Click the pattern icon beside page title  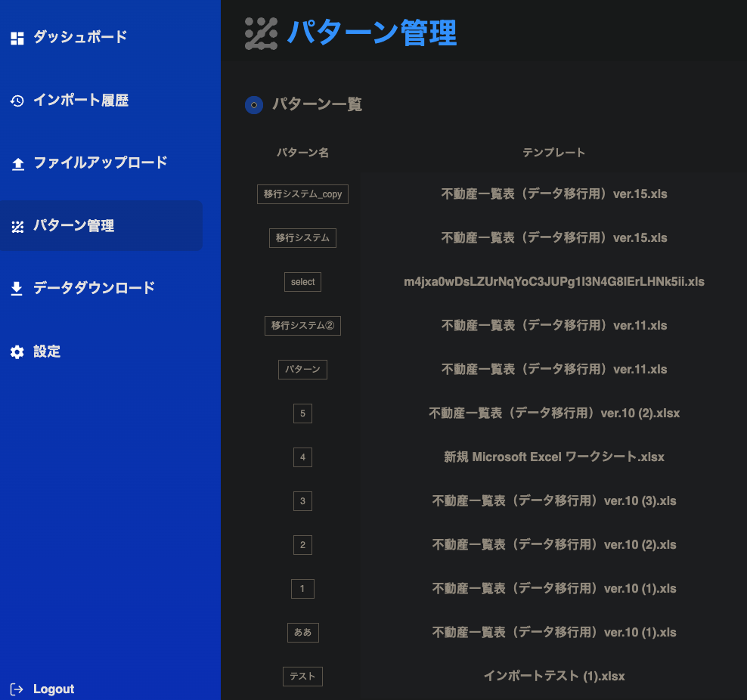(261, 33)
